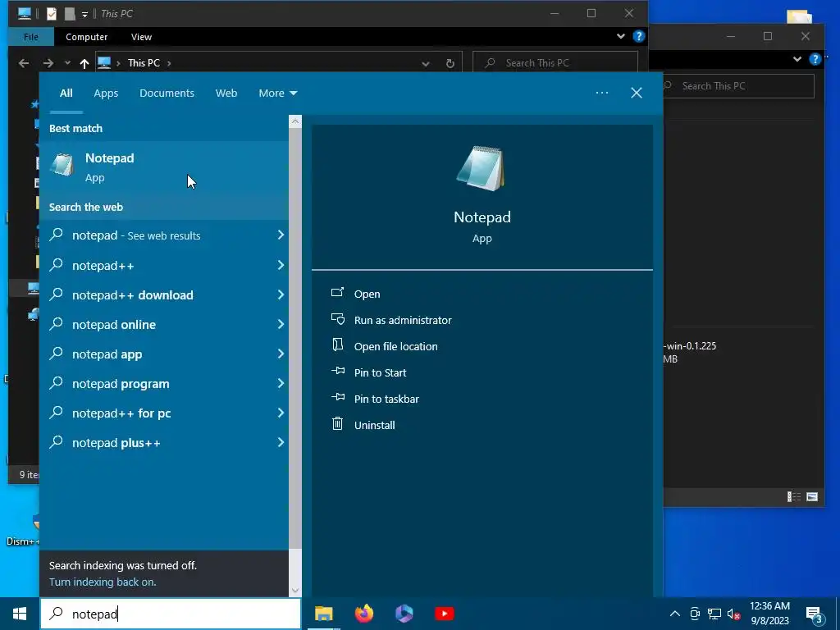Click the trash icon beside Uninstall
The height and width of the screenshot is (630, 840).
coord(337,424)
